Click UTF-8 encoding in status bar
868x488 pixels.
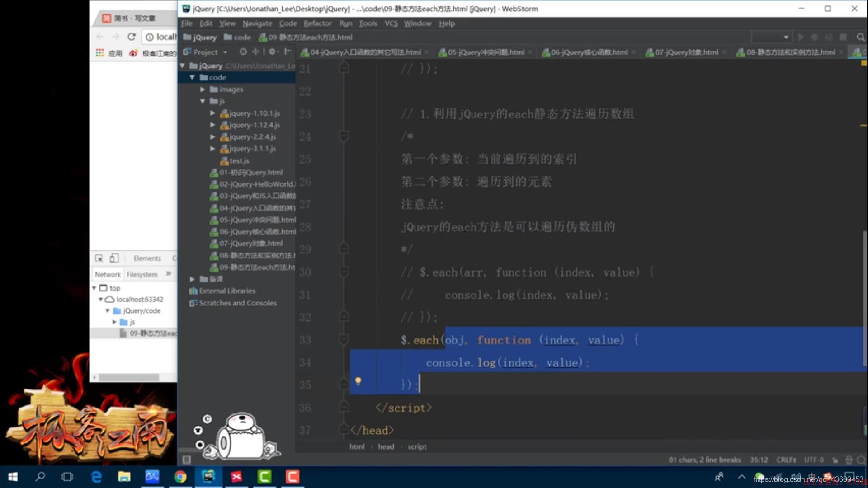[x=814, y=460]
